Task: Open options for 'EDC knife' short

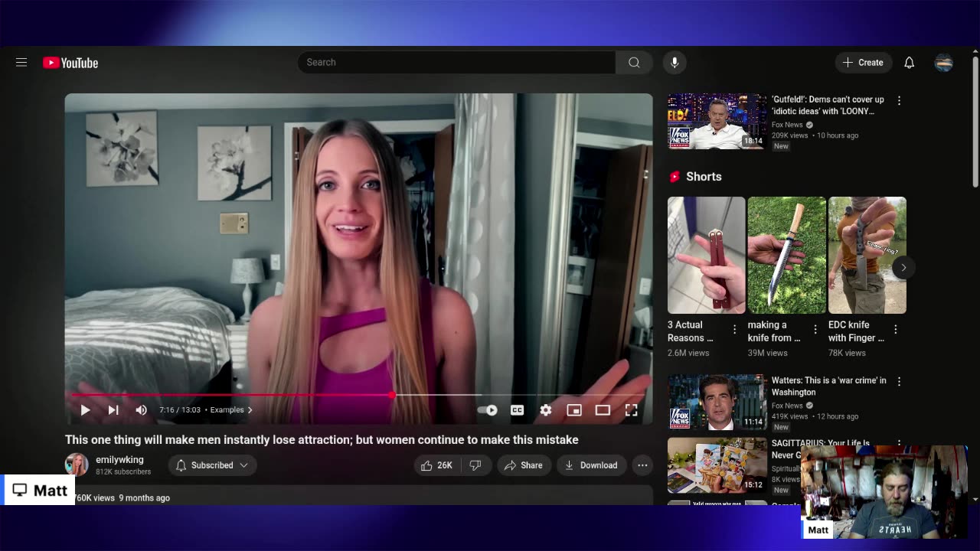Action: pyautogui.click(x=895, y=329)
